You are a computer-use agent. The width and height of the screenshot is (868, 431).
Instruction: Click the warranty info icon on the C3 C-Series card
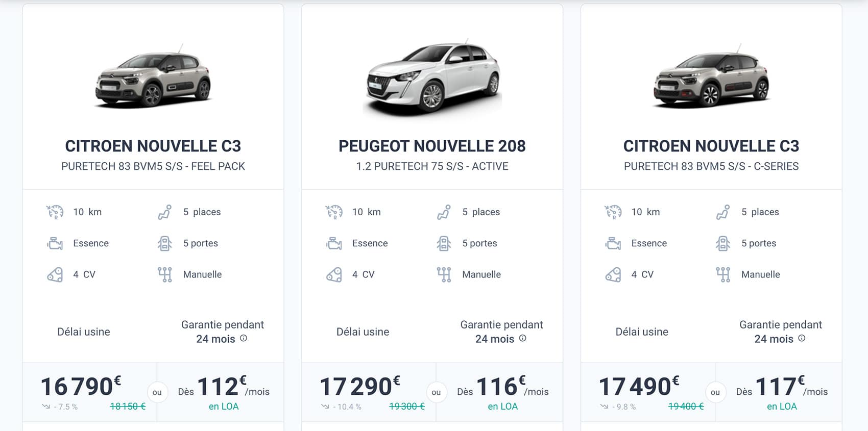(802, 338)
